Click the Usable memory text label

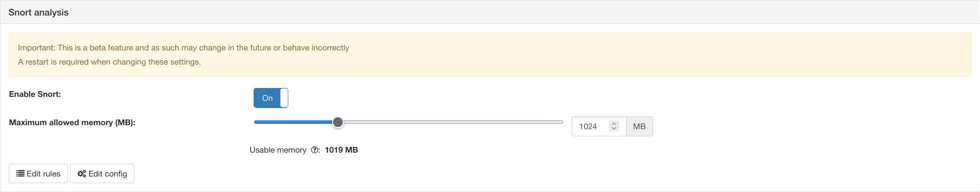tap(278, 150)
